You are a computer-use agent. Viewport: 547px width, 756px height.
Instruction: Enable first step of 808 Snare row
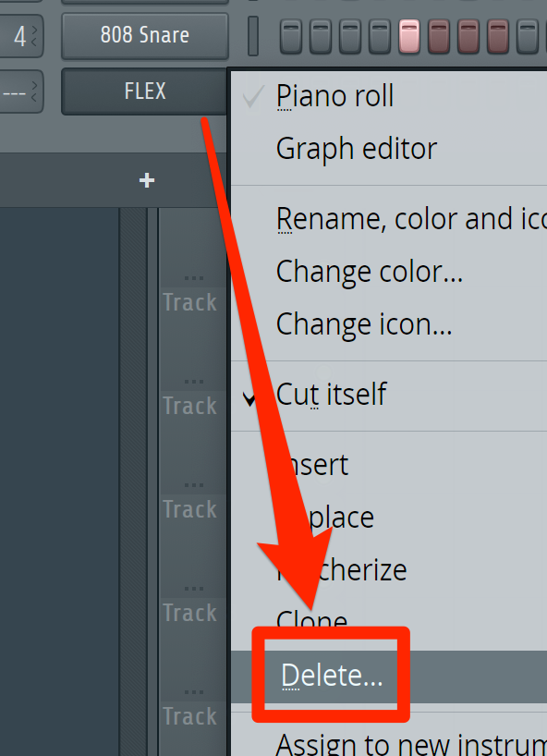tap(291, 36)
